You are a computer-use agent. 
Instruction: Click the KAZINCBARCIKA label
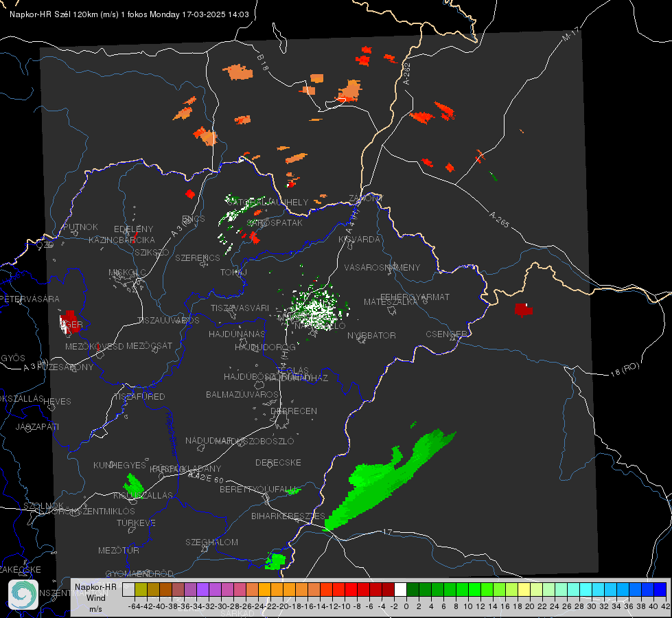tap(121, 240)
